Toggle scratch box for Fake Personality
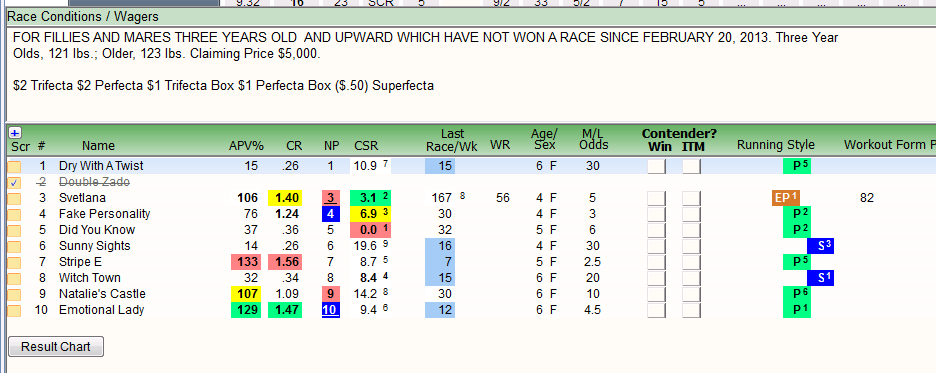The height and width of the screenshot is (373, 936). [14, 214]
